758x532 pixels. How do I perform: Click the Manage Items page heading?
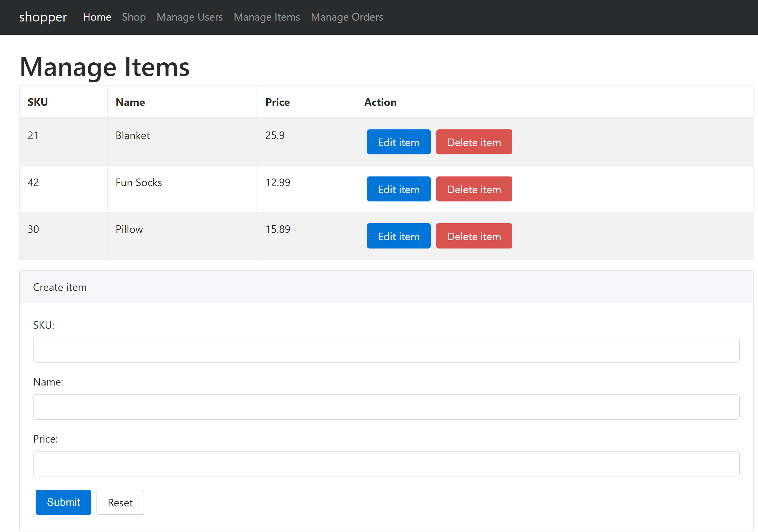(105, 67)
